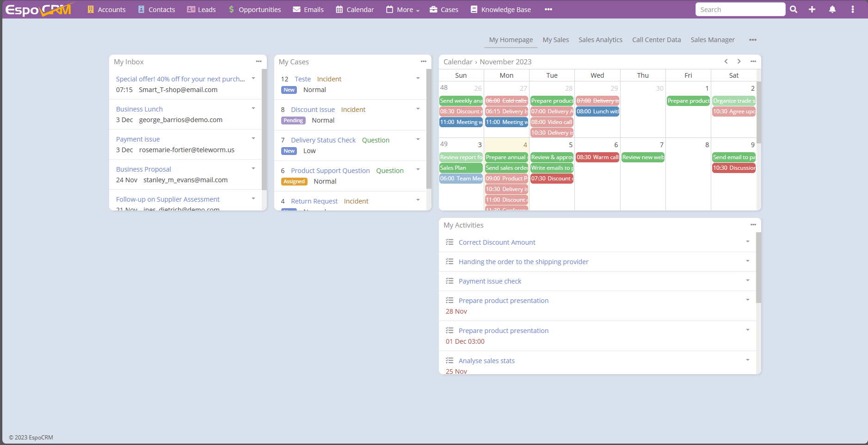Click the 08:00 Lunch calendar event
Screen dimensions: 868x445
tap(597, 111)
